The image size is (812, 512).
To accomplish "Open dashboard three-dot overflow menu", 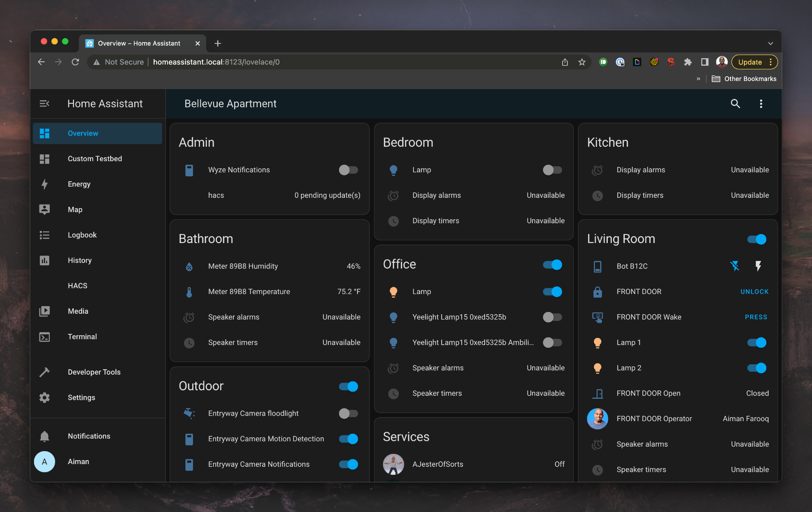I will 760,104.
